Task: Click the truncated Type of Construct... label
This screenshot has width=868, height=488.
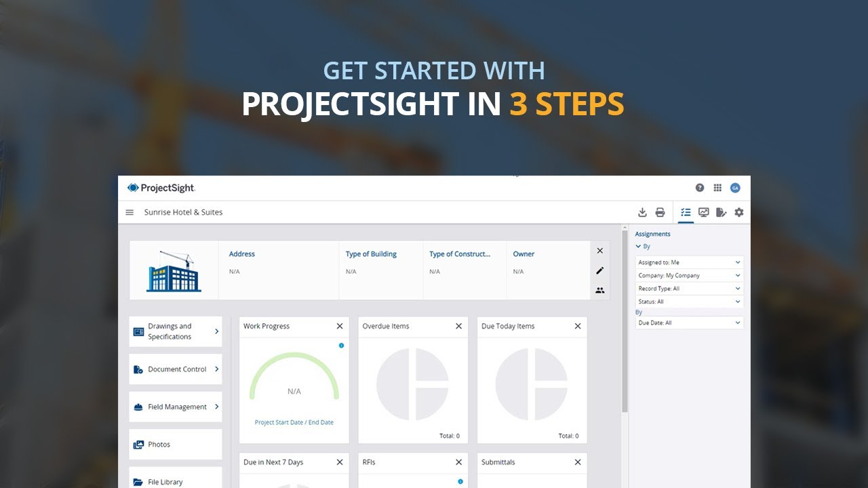Action: pyautogui.click(x=460, y=254)
